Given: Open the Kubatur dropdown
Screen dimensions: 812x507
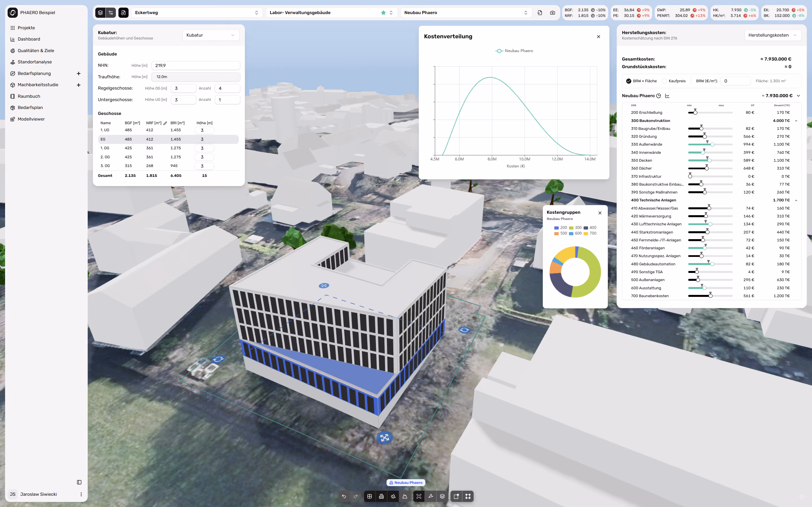Looking at the screenshot, I should pos(211,35).
